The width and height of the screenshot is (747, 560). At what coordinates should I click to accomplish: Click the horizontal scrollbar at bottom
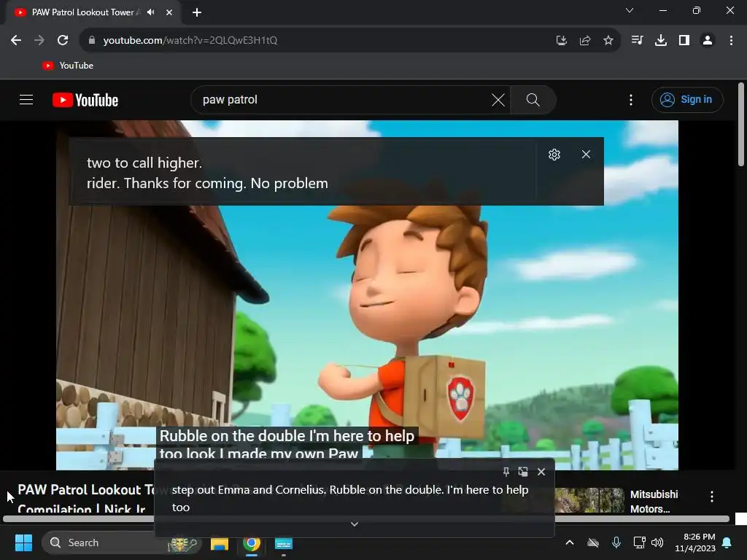pos(366,519)
